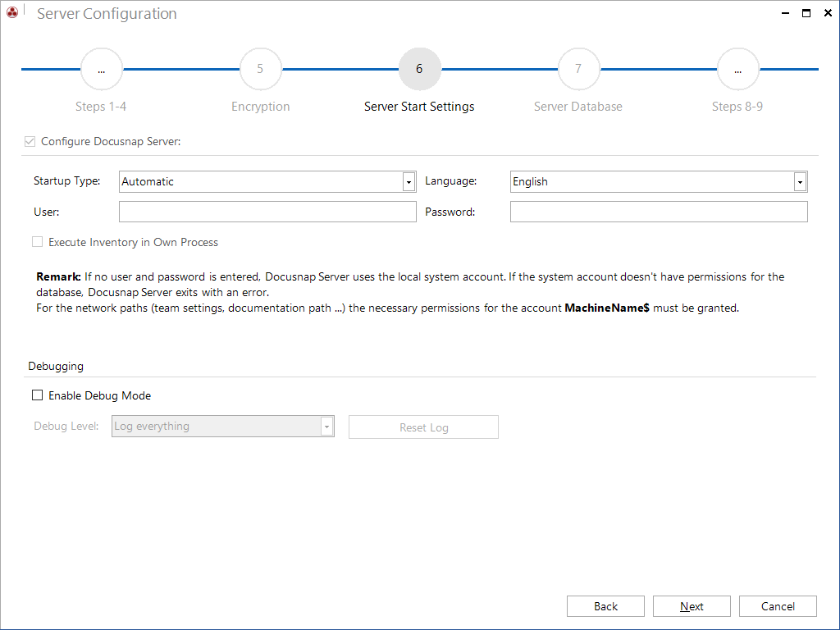Expand the Debug Level combo box

[326, 427]
